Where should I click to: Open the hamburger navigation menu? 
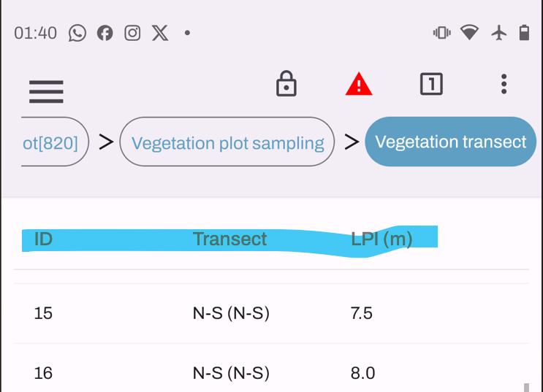(46, 91)
